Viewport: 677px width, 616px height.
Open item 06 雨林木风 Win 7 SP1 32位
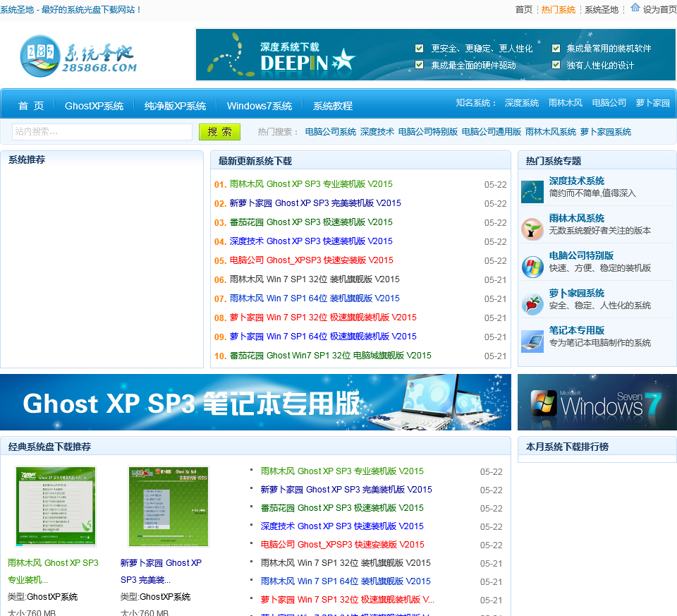click(x=315, y=279)
